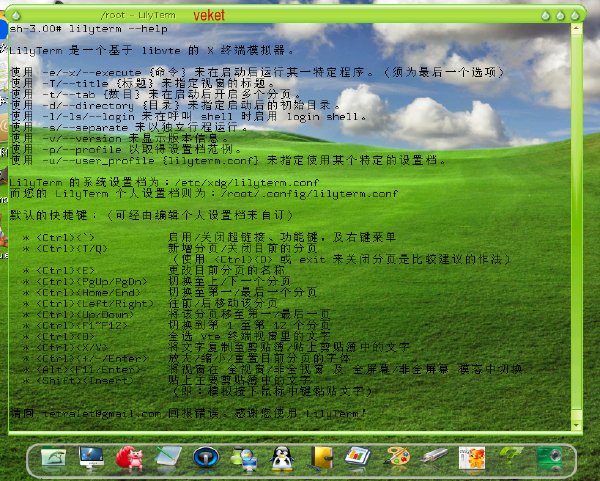Click the '-p/--profile' option line
Viewport: 600px width, 481px height.
click(126, 150)
